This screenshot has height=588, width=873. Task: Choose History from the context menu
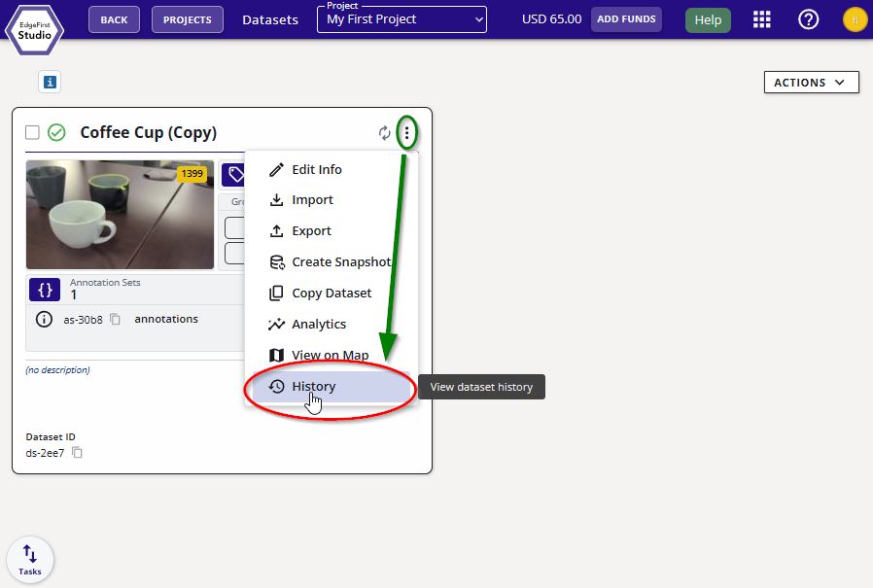tap(313, 386)
